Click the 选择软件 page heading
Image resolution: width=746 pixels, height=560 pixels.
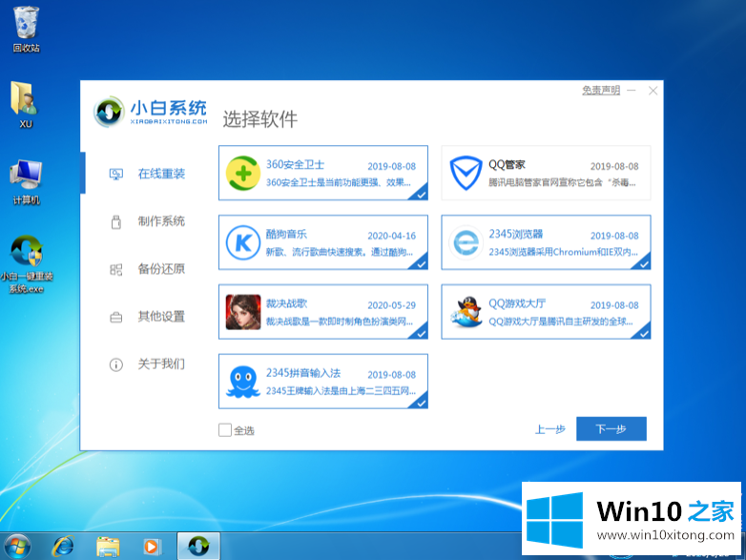(260, 119)
